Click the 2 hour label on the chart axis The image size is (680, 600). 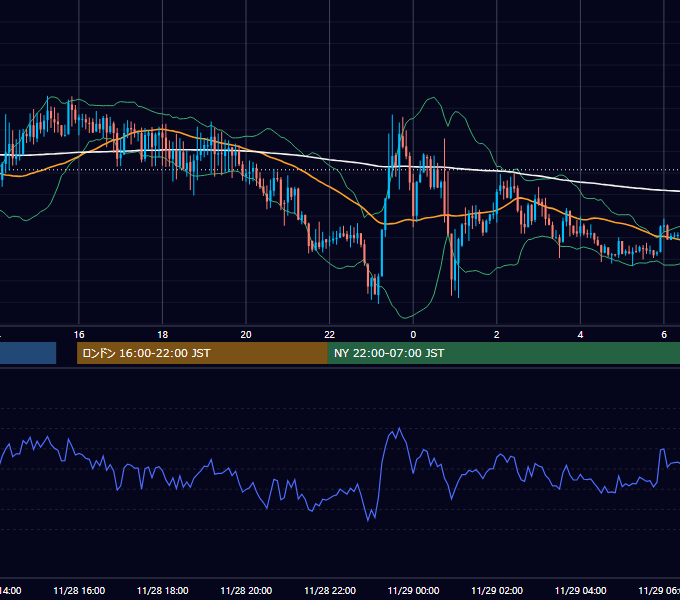coord(497,335)
